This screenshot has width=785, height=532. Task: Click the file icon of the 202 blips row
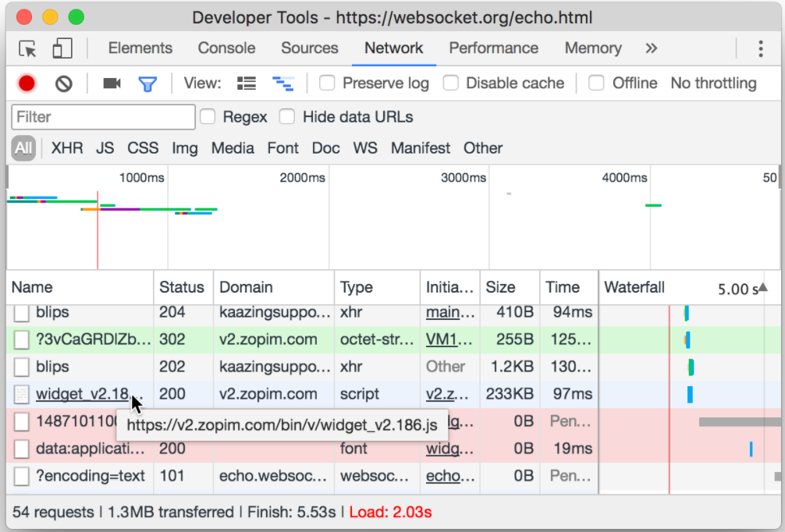click(x=22, y=367)
